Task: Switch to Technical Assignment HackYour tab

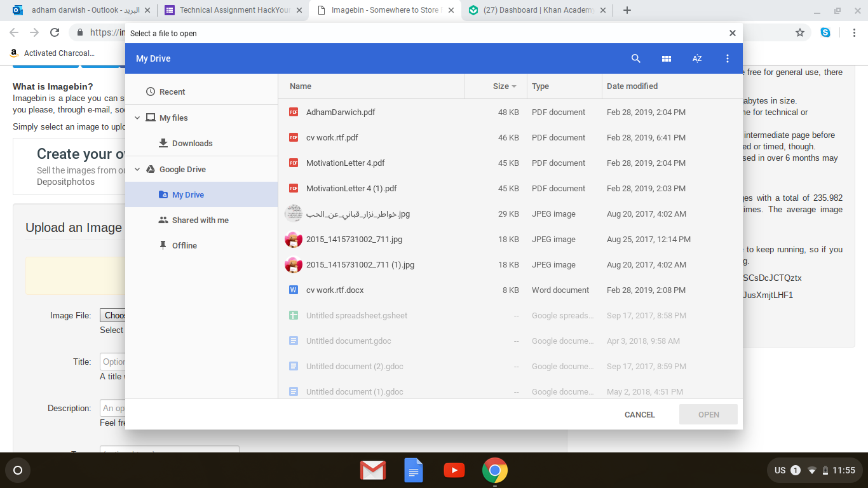Action: point(233,10)
